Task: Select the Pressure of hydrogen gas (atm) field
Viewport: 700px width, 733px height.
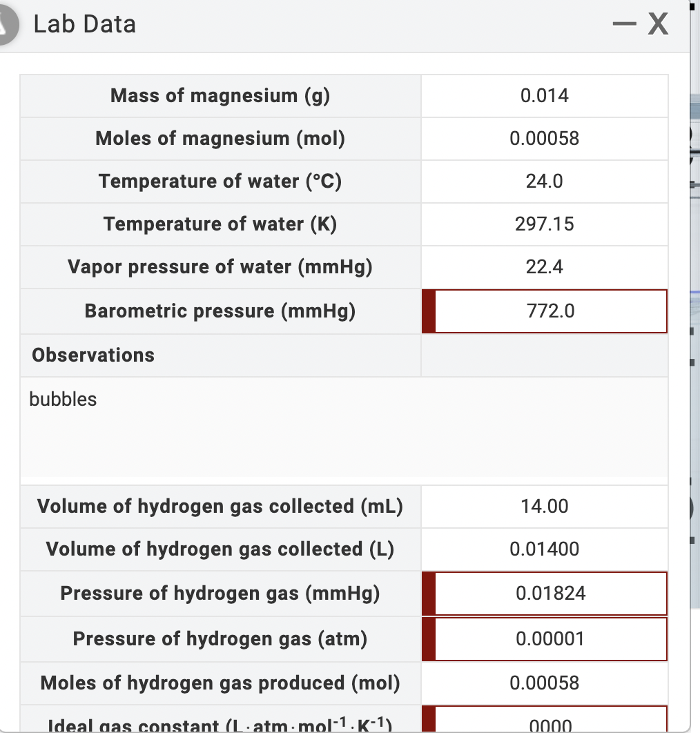Action: click(549, 638)
